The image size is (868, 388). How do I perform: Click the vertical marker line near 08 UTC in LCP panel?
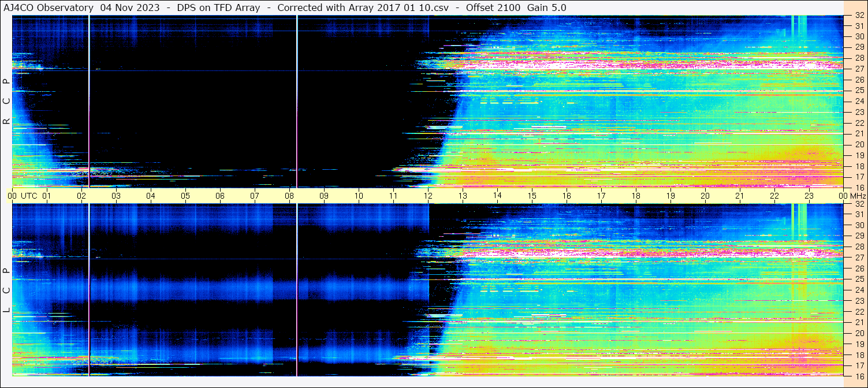297,289
